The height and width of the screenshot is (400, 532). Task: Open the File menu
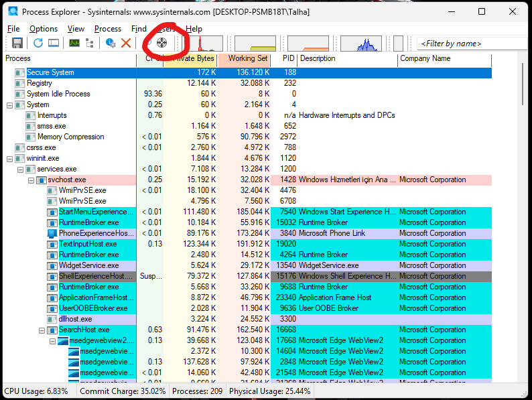[x=13, y=29]
